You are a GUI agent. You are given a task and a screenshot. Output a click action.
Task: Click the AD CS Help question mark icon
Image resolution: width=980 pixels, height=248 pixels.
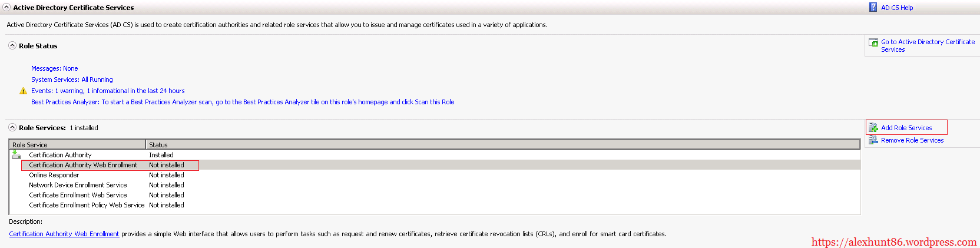click(873, 7)
